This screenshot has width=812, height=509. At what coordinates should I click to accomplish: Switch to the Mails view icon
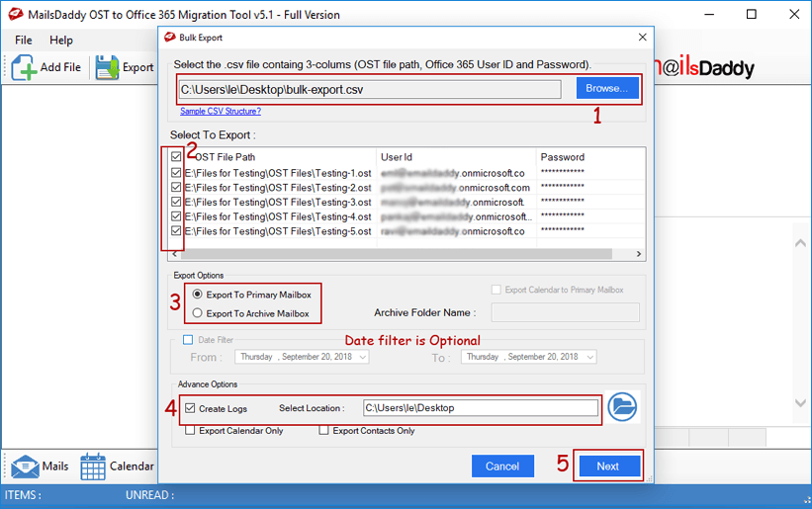[25, 467]
